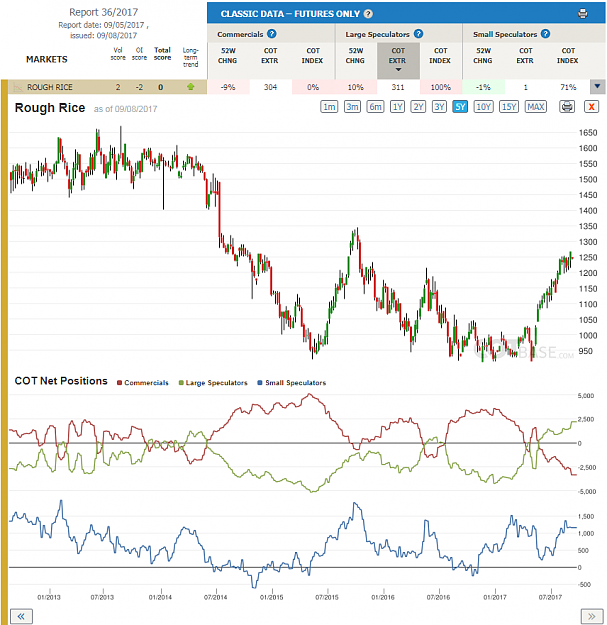Viewport: 607px width, 625px height.
Task: Toggle Commercials series in legend
Action: click(x=143, y=383)
